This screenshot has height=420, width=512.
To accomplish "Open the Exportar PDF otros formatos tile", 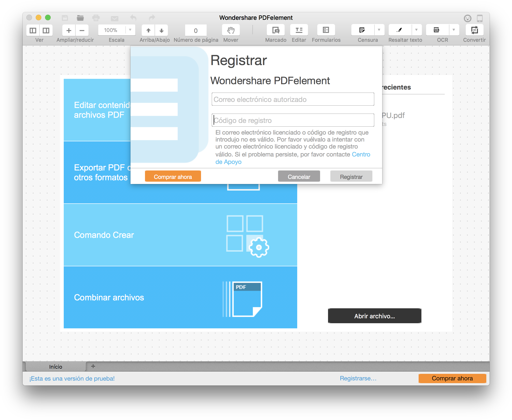I will (x=97, y=172).
